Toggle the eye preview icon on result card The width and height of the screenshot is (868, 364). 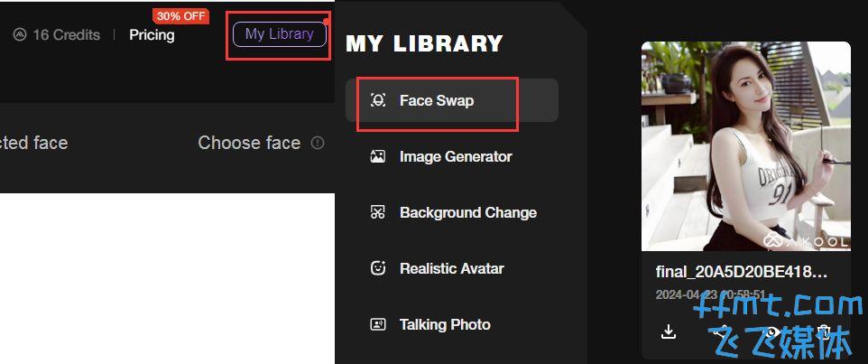pyautogui.click(x=772, y=331)
